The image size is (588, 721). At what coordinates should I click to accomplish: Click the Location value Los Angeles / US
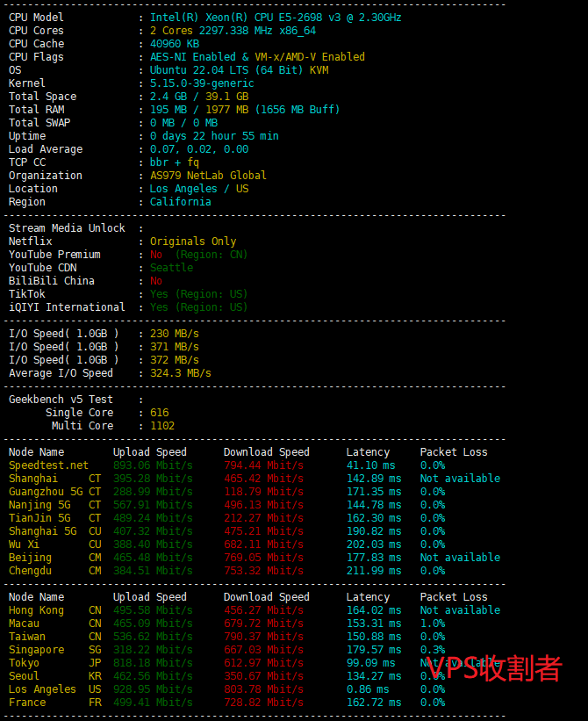198,189
